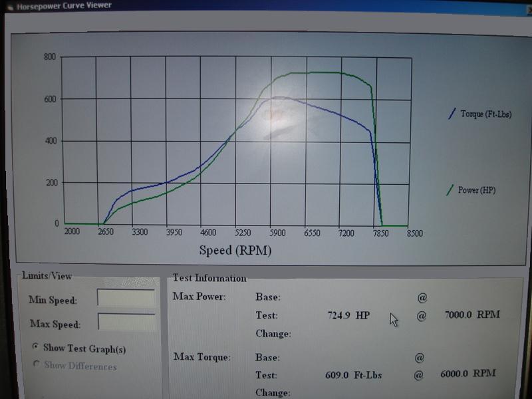
Task: Click the Horsepower Curve Viewer window title text
Action: [x=64, y=5]
